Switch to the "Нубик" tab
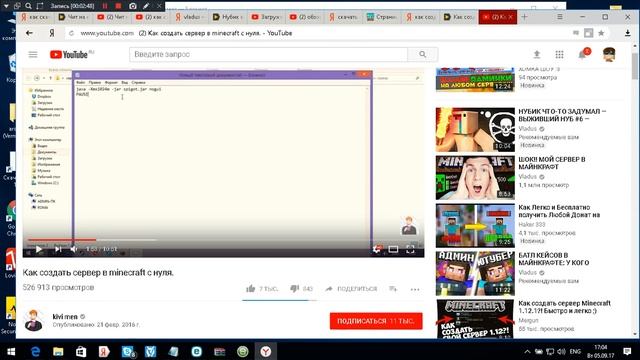 tap(227, 17)
